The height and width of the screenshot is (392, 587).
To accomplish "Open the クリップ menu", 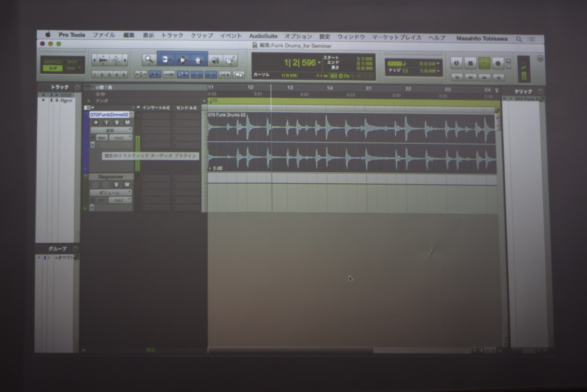I will 202,36.
